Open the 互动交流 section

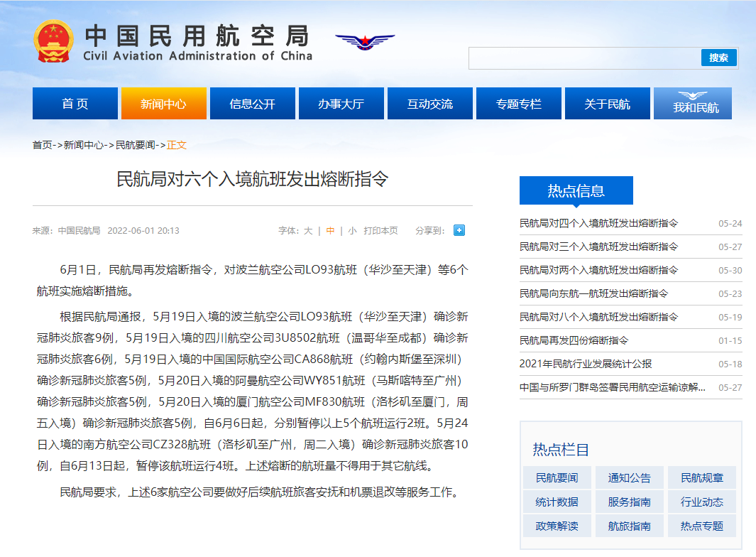429,103
